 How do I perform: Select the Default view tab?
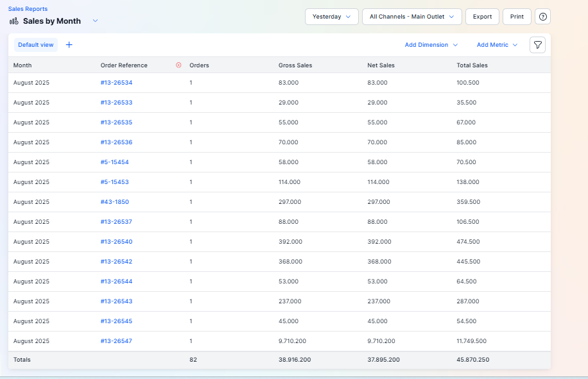(36, 45)
